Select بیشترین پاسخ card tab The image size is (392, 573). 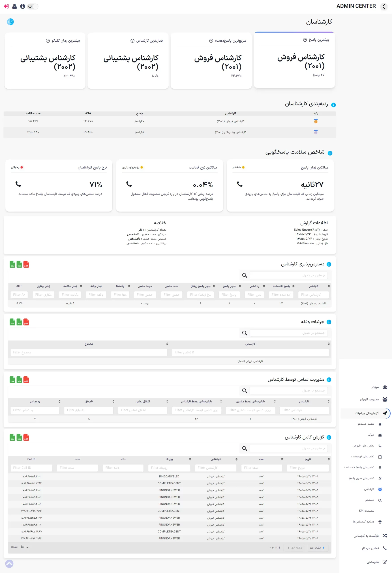point(294,60)
